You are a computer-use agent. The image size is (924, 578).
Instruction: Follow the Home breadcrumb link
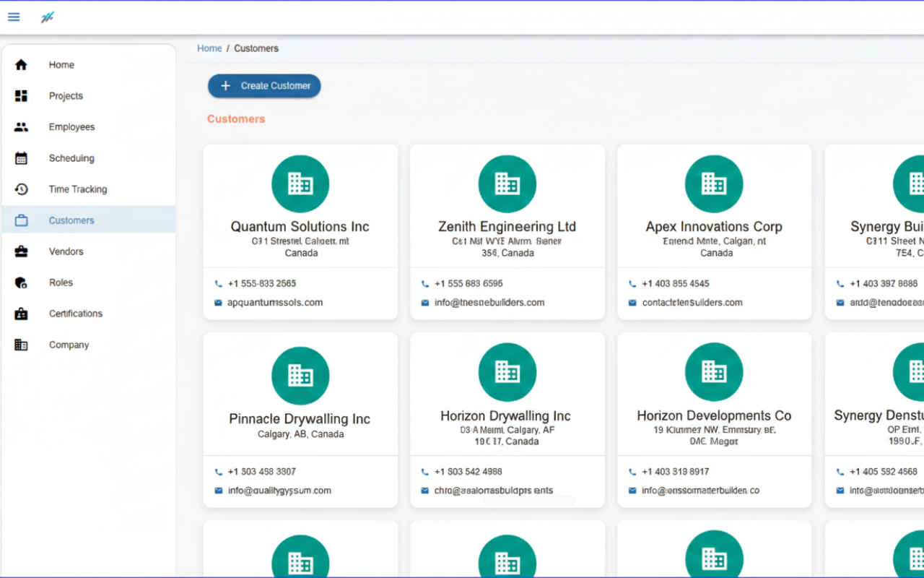coord(209,48)
